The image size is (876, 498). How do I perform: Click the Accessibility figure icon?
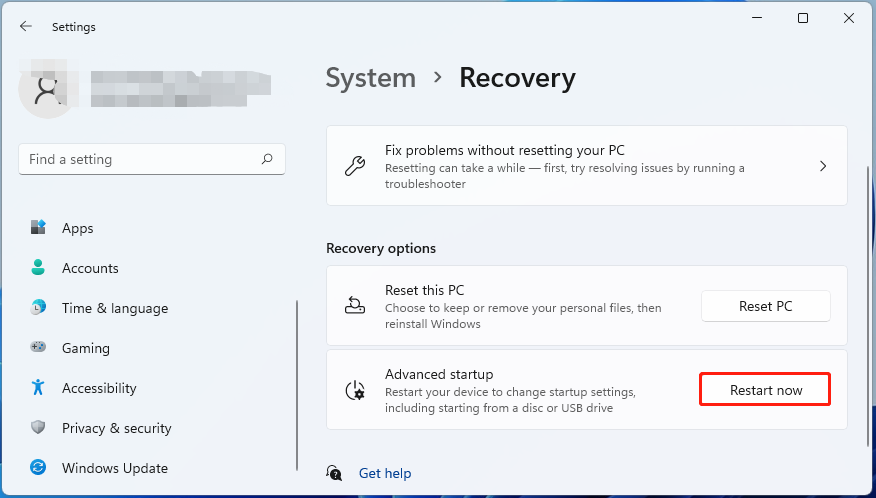click(38, 388)
